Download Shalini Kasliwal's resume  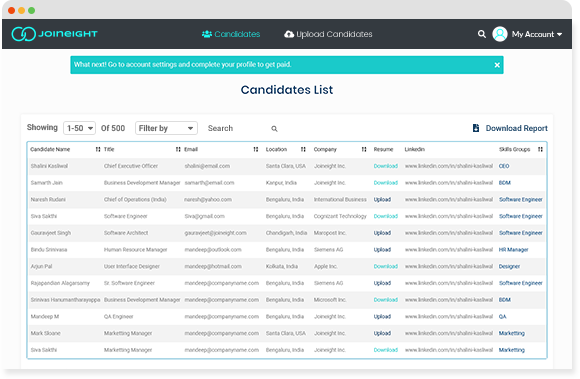pyautogui.click(x=385, y=166)
